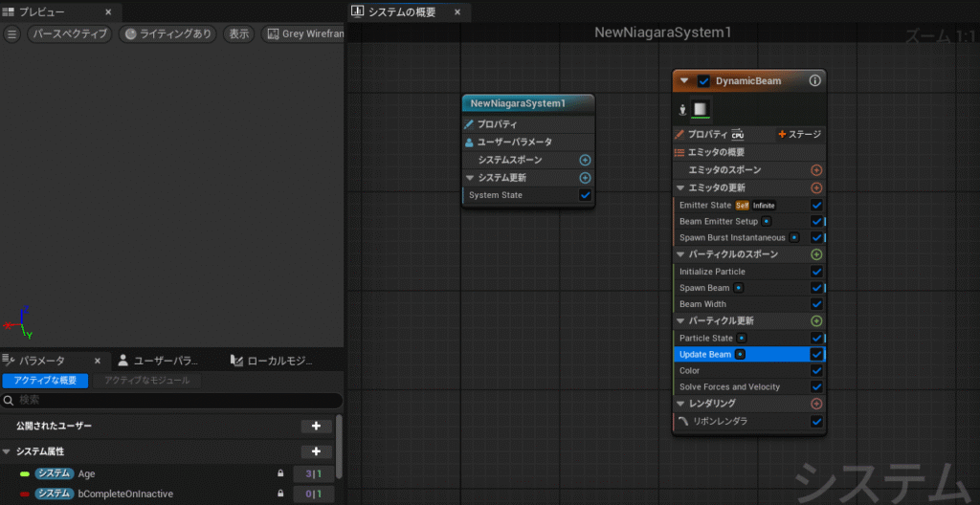Image resolution: width=980 pixels, height=505 pixels.
Task: Click the CPU sim target icon
Action: point(738,134)
